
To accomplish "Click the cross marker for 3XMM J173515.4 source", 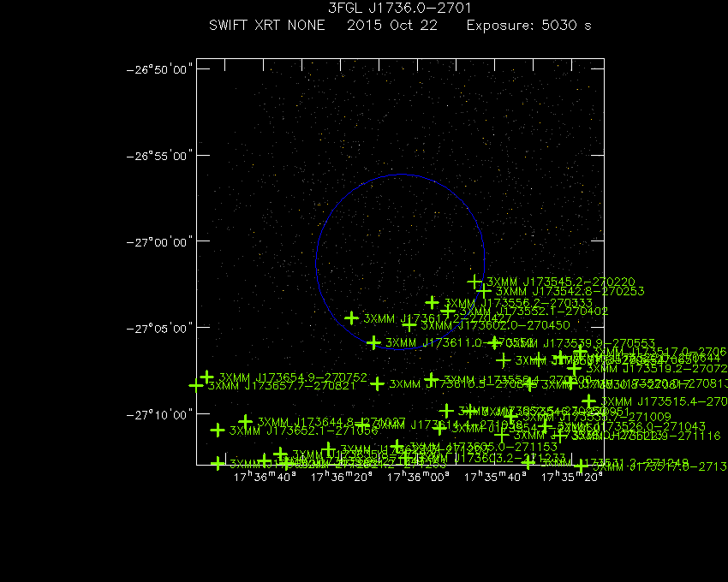I will click(x=589, y=401).
